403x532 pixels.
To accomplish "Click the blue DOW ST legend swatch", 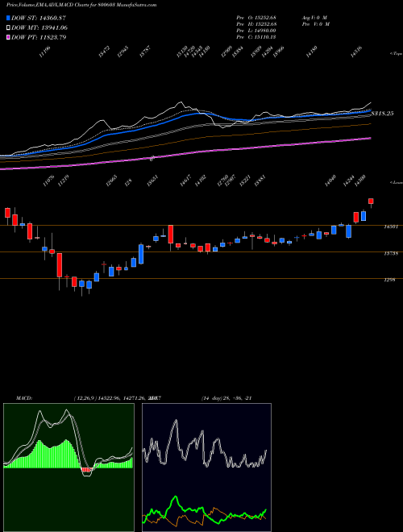I will [9, 18].
